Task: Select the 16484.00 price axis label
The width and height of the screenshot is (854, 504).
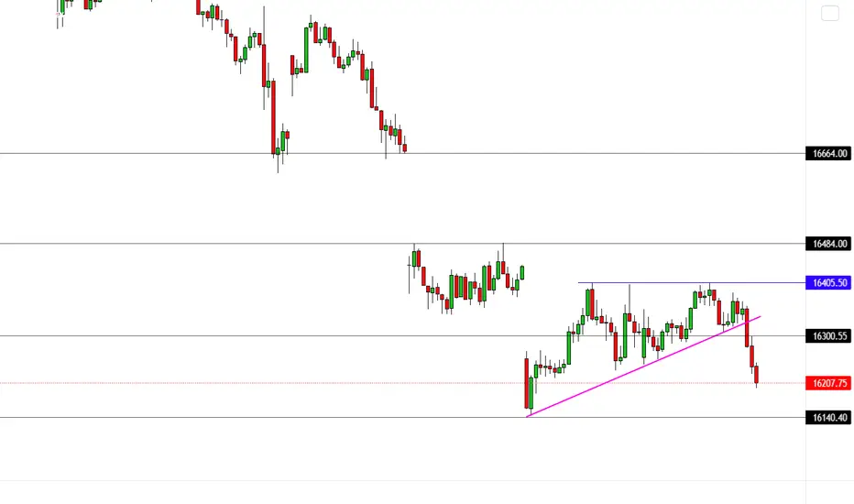Action: (x=828, y=244)
